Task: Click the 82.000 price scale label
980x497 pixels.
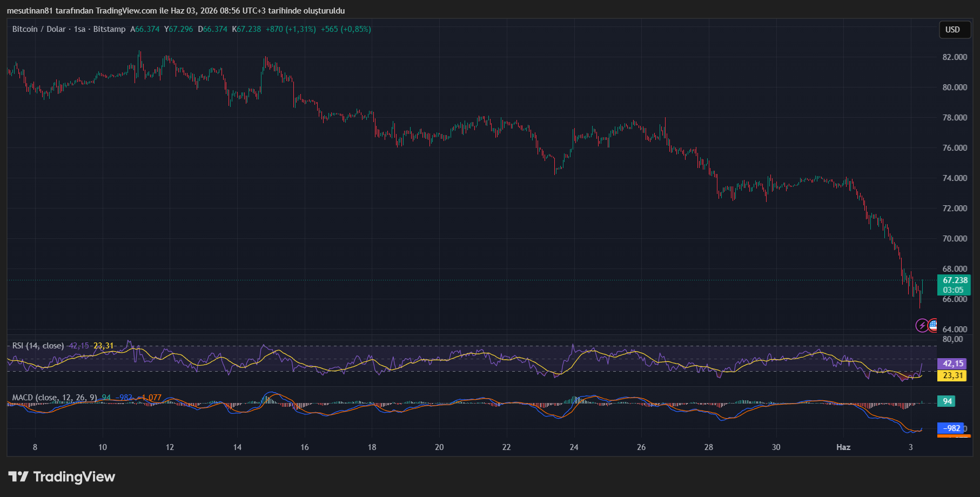Action: 955,57
